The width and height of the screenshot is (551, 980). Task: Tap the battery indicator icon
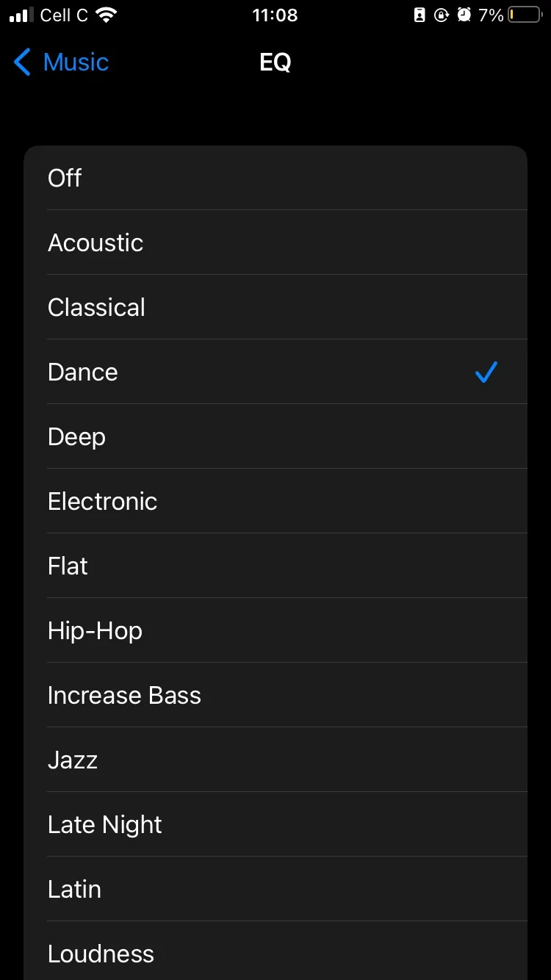[524, 15]
